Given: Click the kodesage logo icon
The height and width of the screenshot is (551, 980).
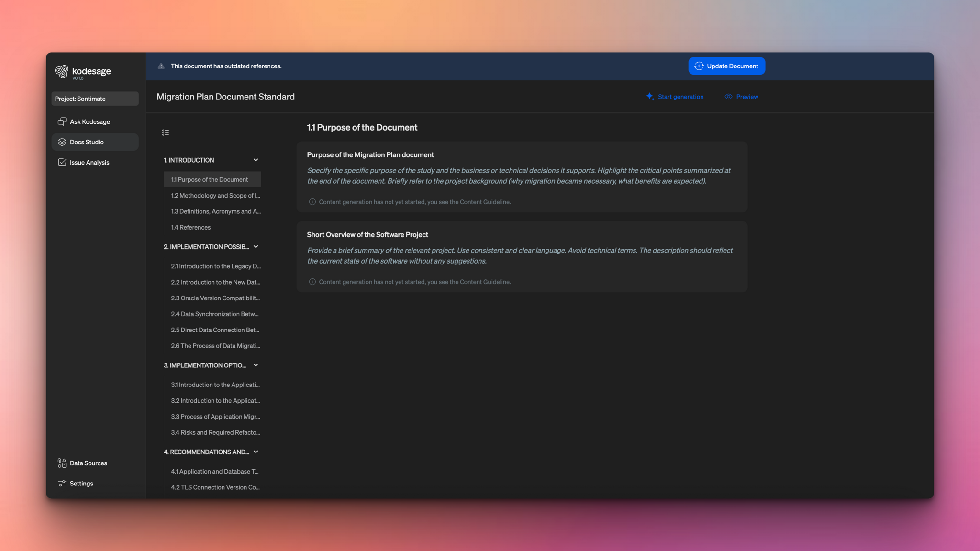Looking at the screenshot, I should (x=62, y=71).
